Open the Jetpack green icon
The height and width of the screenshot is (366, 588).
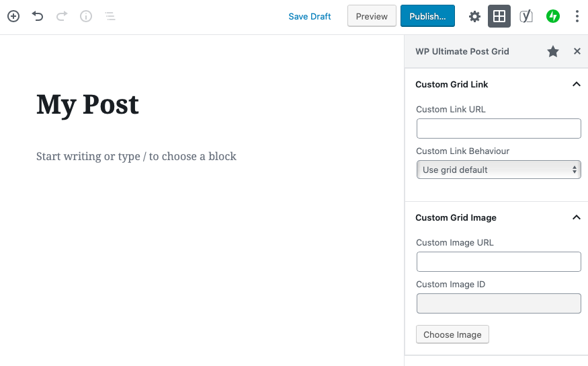[x=553, y=16]
